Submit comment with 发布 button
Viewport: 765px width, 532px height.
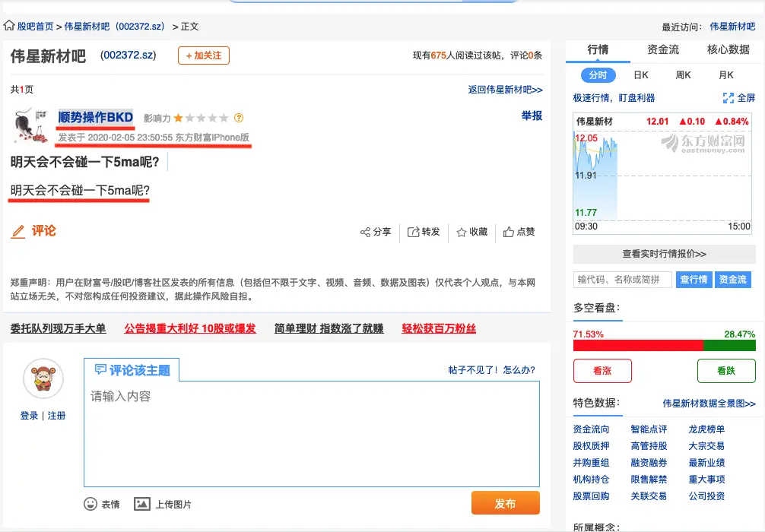coord(506,503)
